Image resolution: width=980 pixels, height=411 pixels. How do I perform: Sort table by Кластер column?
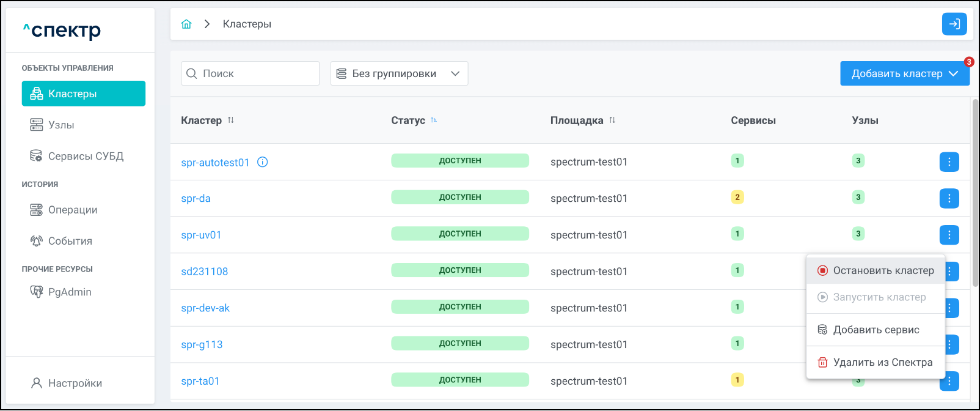pyautogui.click(x=231, y=120)
